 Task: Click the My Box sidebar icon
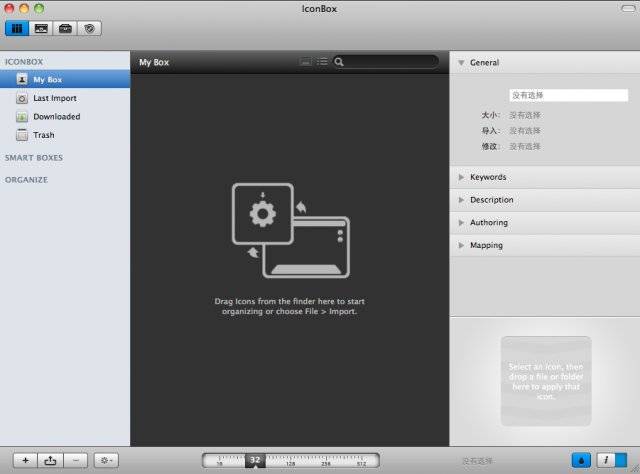[22, 79]
